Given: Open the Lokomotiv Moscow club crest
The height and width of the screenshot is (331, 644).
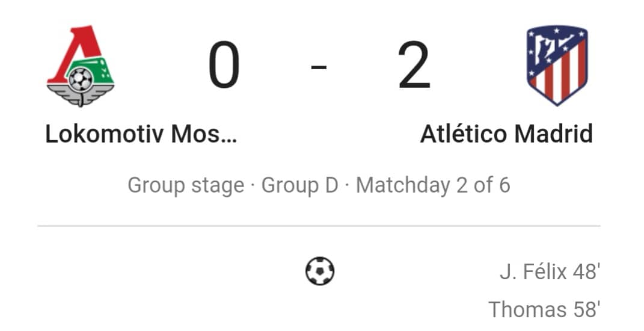Looking at the screenshot, I should coord(81,66).
